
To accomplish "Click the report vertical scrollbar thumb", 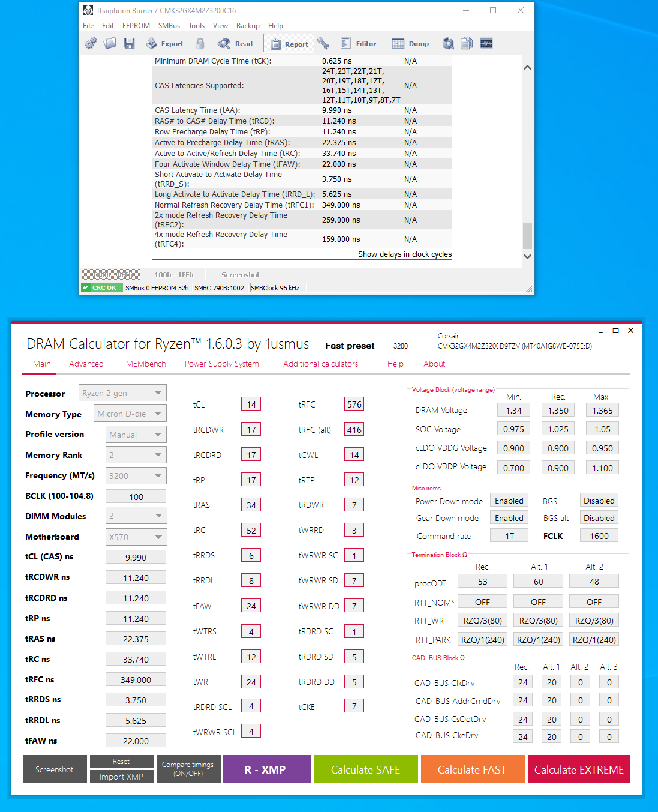I will point(527,235).
